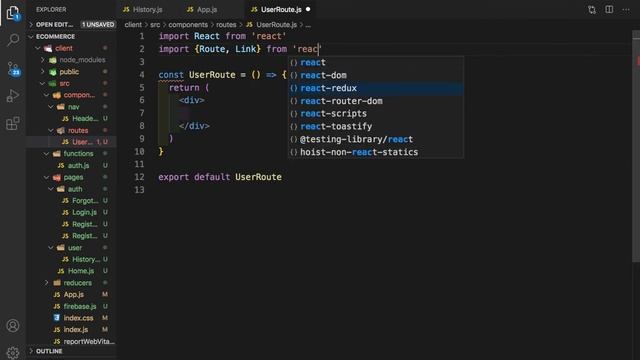The height and width of the screenshot is (360, 640).
Task: Choose 'react-dom' autocomplete suggestion
Action: coord(376,76)
